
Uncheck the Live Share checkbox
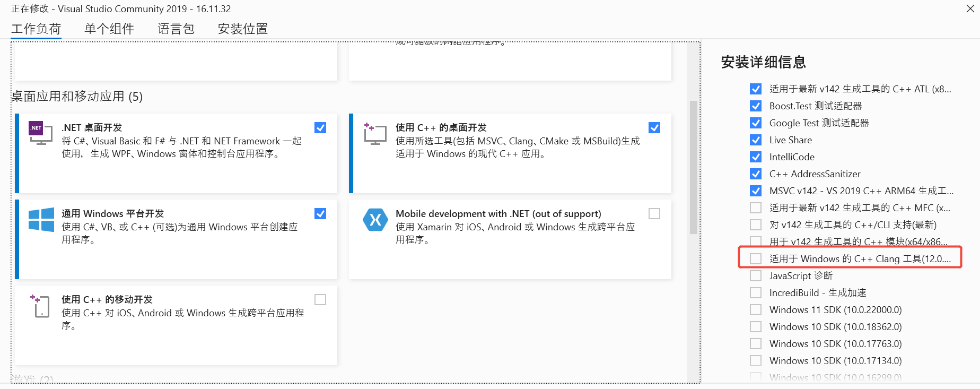[756, 140]
